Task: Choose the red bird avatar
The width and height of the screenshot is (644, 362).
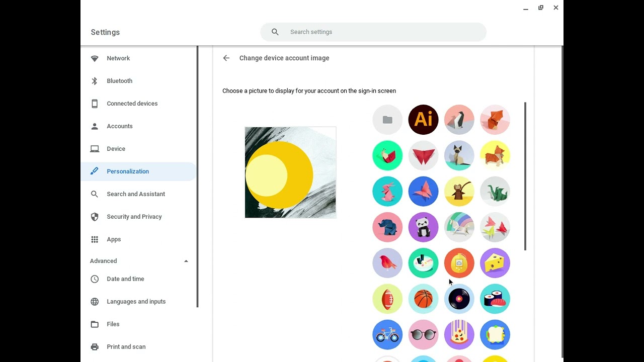Action: coord(387,263)
